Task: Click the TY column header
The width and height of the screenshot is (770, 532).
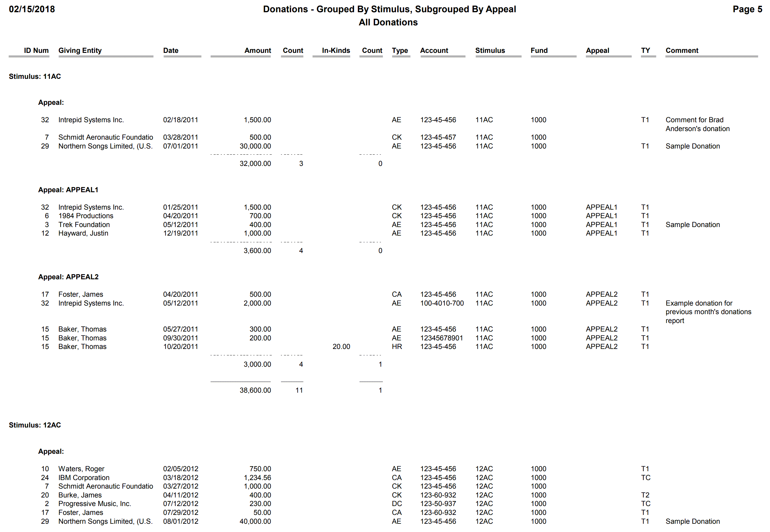Action: pos(645,50)
